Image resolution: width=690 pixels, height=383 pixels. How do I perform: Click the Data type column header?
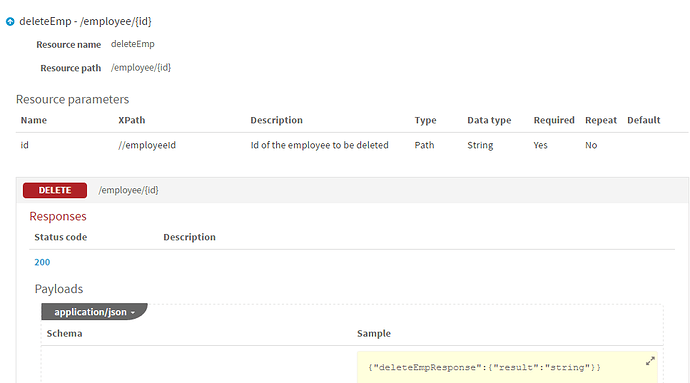(489, 120)
